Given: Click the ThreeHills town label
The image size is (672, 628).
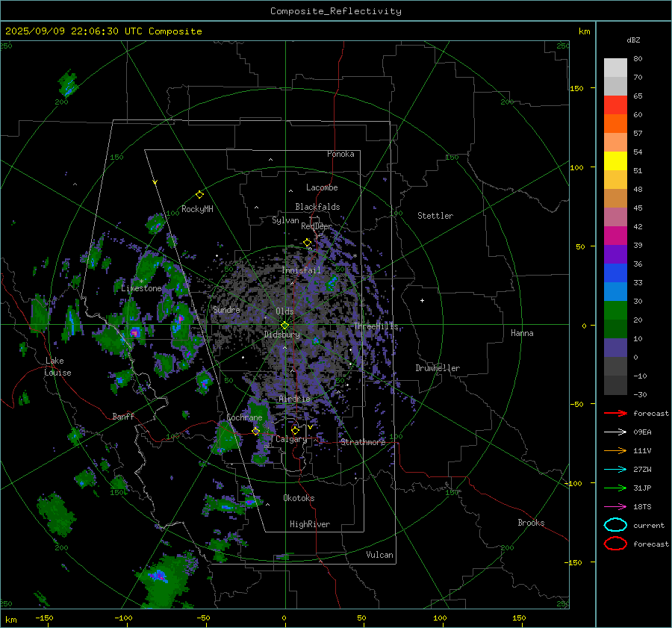Looking at the screenshot, I should (376, 326).
